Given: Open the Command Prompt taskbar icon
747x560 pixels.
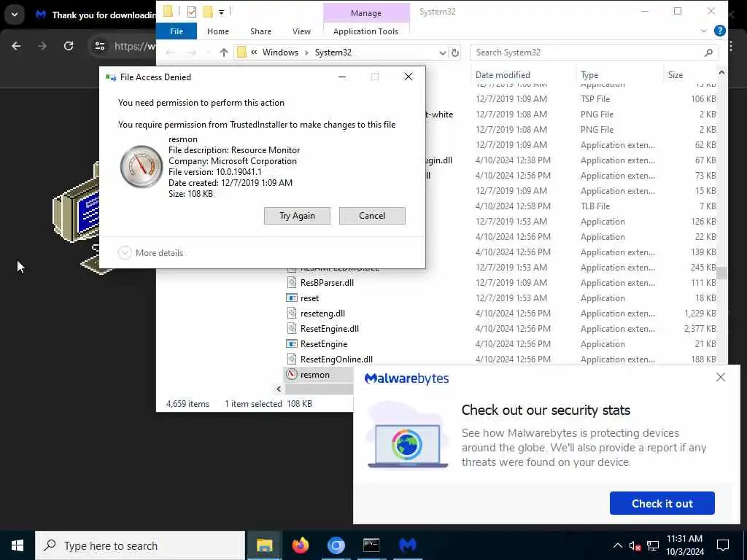Looking at the screenshot, I should (371, 545).
